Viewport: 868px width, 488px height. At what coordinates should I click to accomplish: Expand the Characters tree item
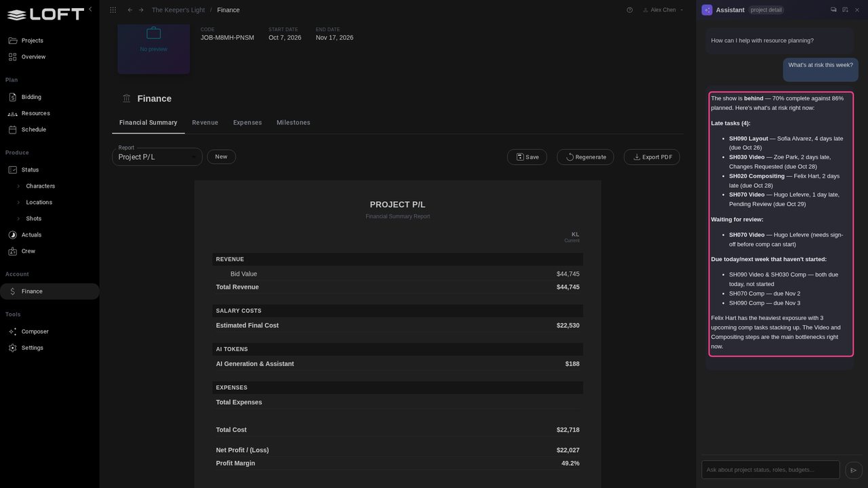pos(18,186)
